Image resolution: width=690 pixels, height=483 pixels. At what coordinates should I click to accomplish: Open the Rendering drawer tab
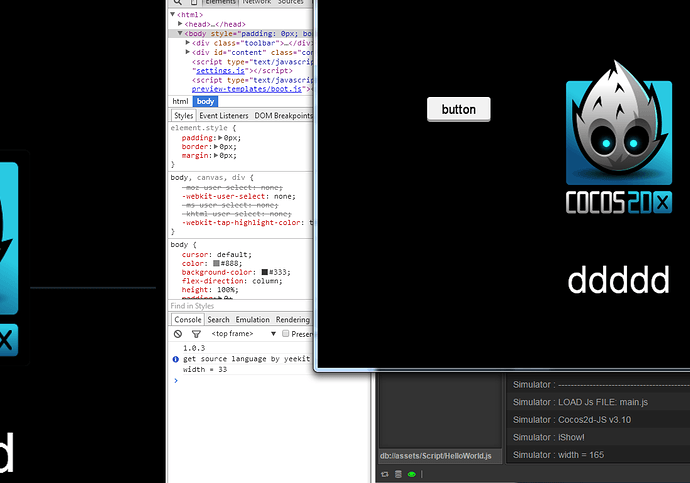coord(293,319)
